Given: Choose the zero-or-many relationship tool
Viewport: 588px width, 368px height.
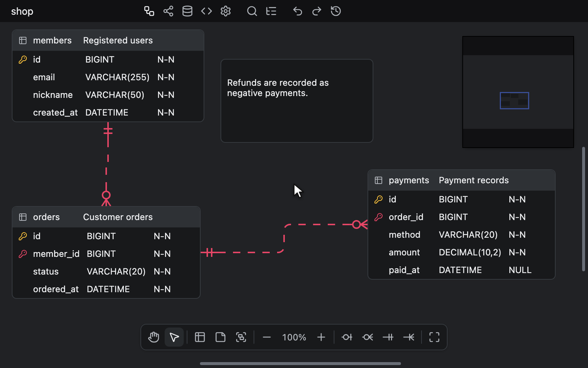Looking at the screenshot, I should [367, 337].
